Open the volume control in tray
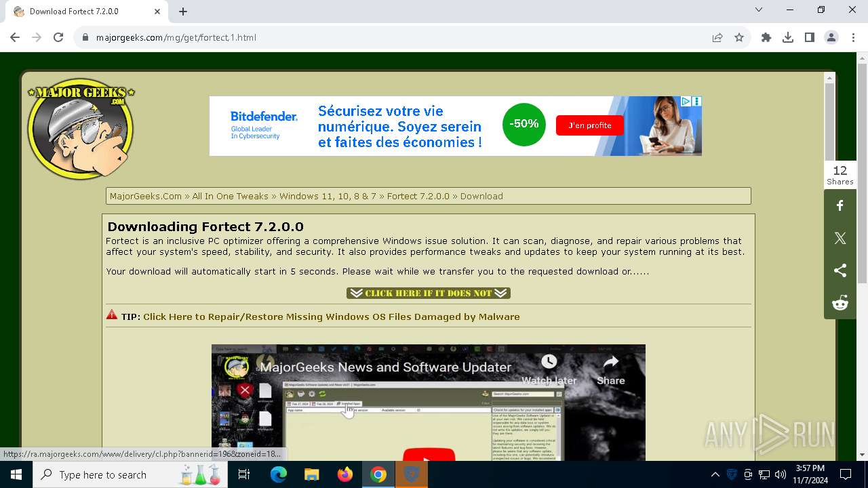This screenshot has width=868, height=488. (x=781, y=474)
